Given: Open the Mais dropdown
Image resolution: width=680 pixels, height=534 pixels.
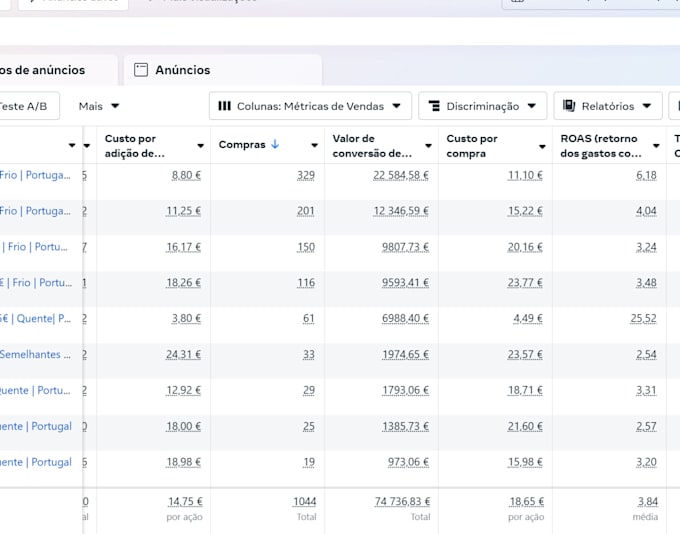Looking at the screenshot, I should [x=99, y=106].
